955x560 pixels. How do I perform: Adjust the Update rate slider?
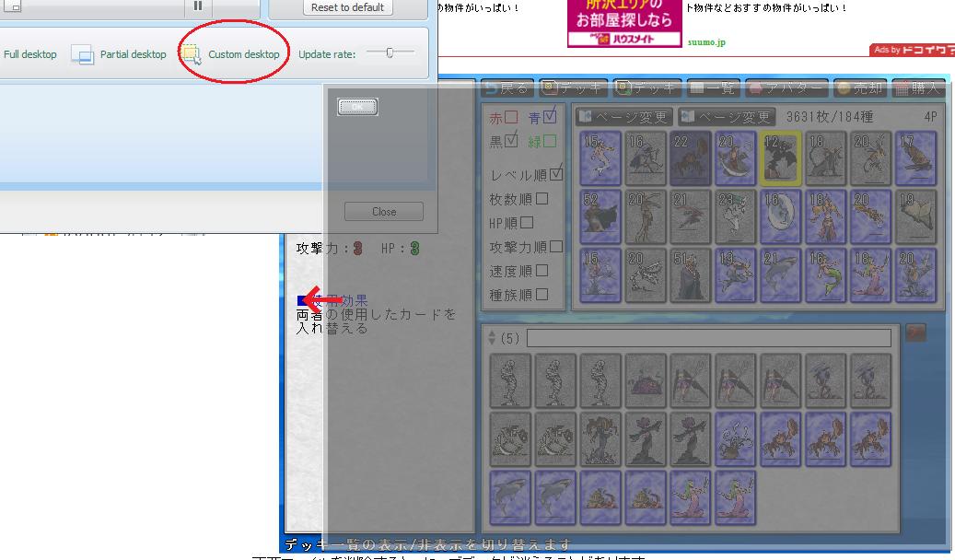coord(390,53)
